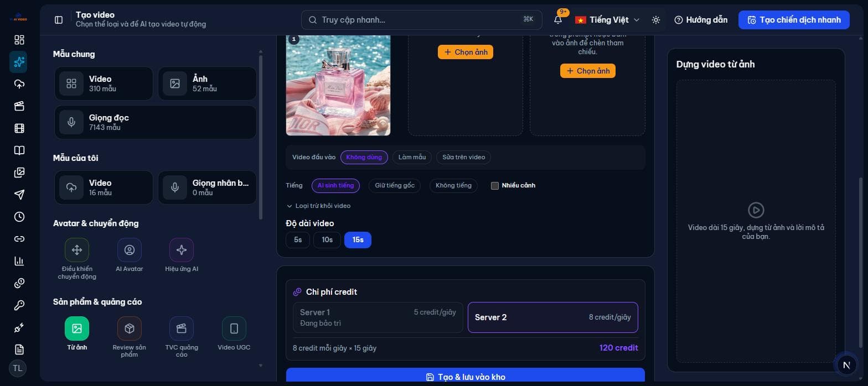
Task: Choose Server 2 credit option
Action: pos(553,317)
